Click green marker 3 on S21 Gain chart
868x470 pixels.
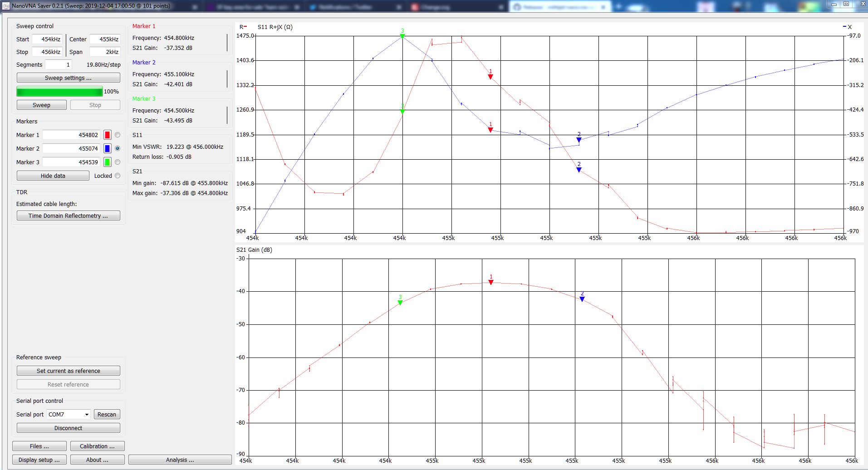[x=400, y=303]
